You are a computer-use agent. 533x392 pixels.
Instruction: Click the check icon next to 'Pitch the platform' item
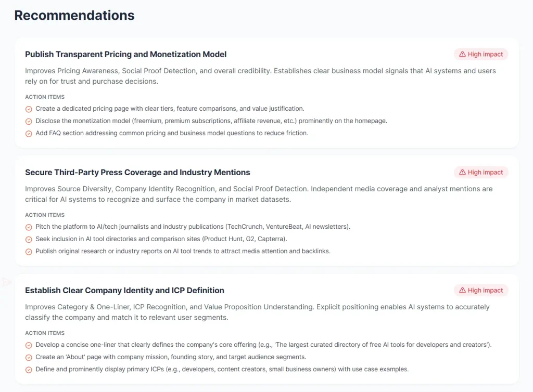pos(29,227)
